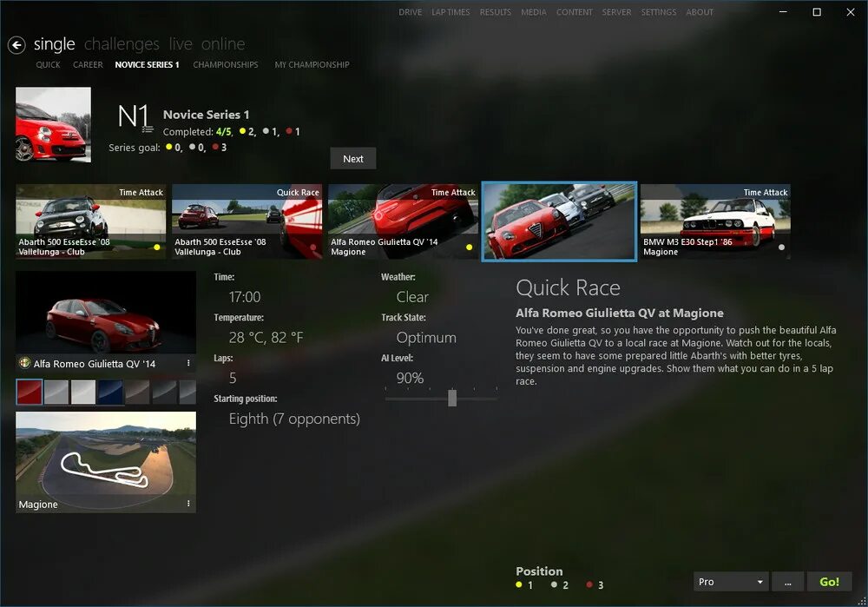Open the QUICK sub-tab

(48, 65)
